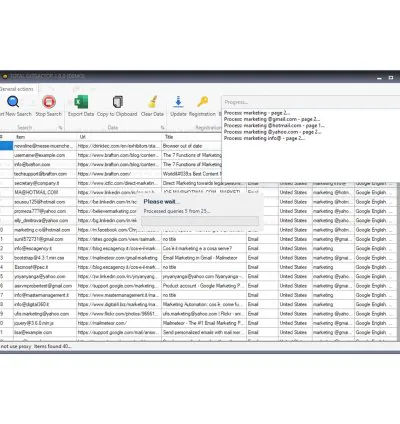Click the Start New Search magnifier icon

point(13,102)
